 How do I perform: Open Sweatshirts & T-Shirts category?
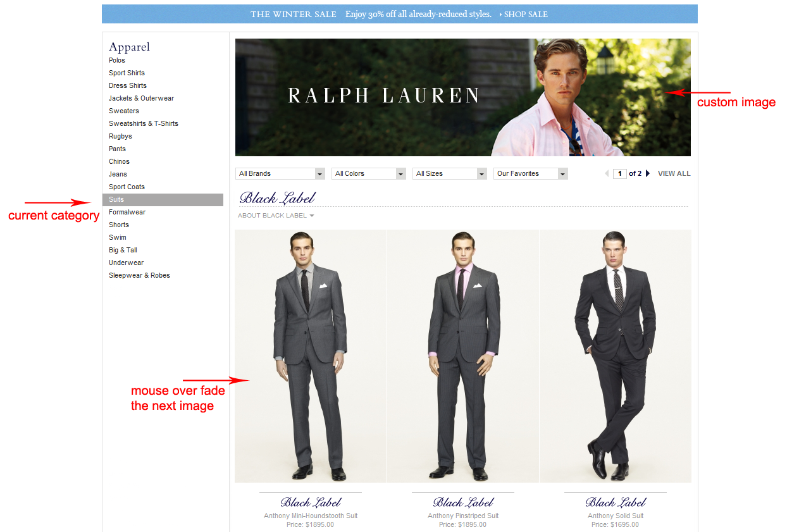144,123
